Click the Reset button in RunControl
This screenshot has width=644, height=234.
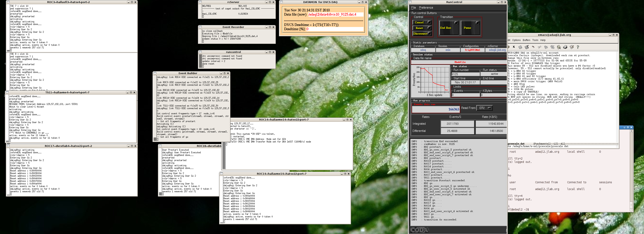[422, 28]
